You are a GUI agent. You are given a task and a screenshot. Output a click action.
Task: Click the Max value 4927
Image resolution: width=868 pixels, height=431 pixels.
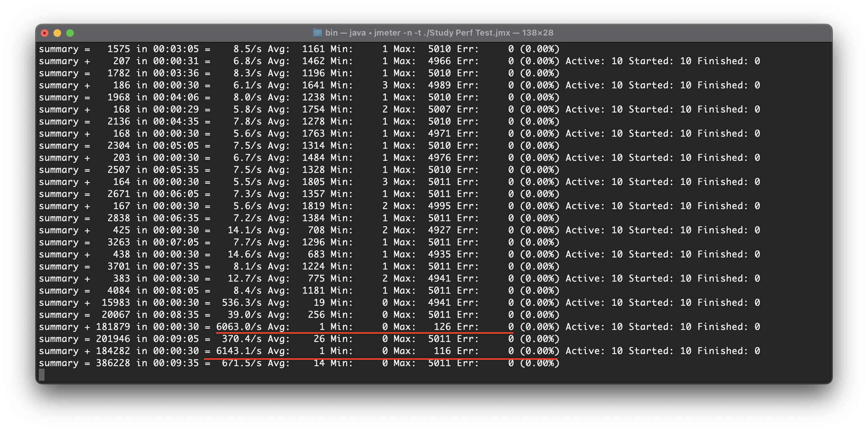(x=439, y=230)
